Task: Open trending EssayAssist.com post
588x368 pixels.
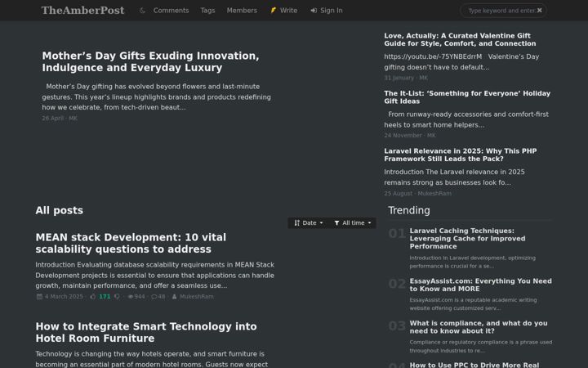Action: [x=480, y=285]
